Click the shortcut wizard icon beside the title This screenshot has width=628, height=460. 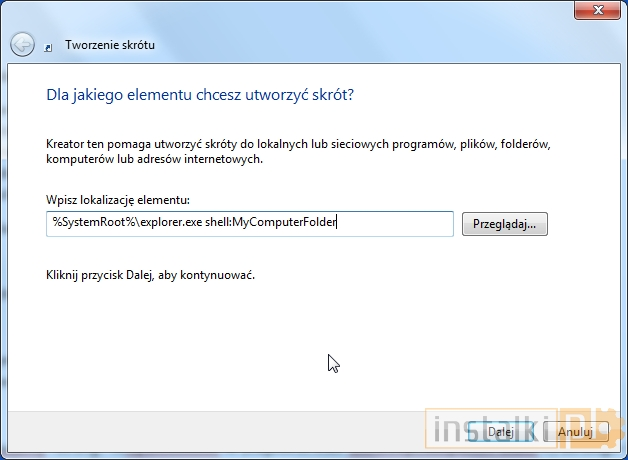click(50, 45)
